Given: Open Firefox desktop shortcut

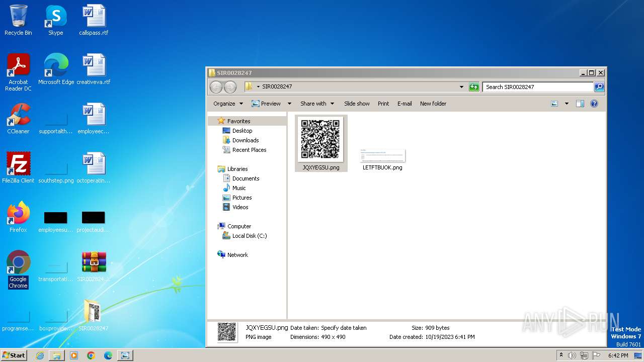Looking at the screenshot, I should pyautogui.click(x=18, y=217).
